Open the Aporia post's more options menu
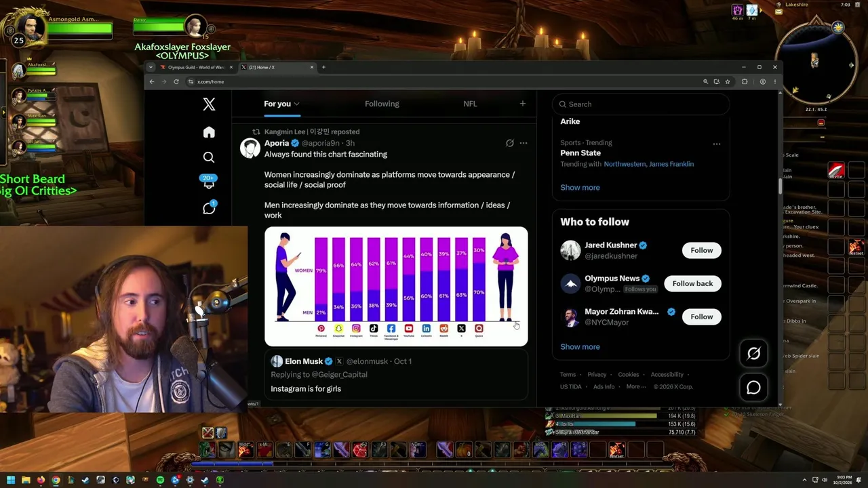The image size is (868, 488). pos(523,143)
